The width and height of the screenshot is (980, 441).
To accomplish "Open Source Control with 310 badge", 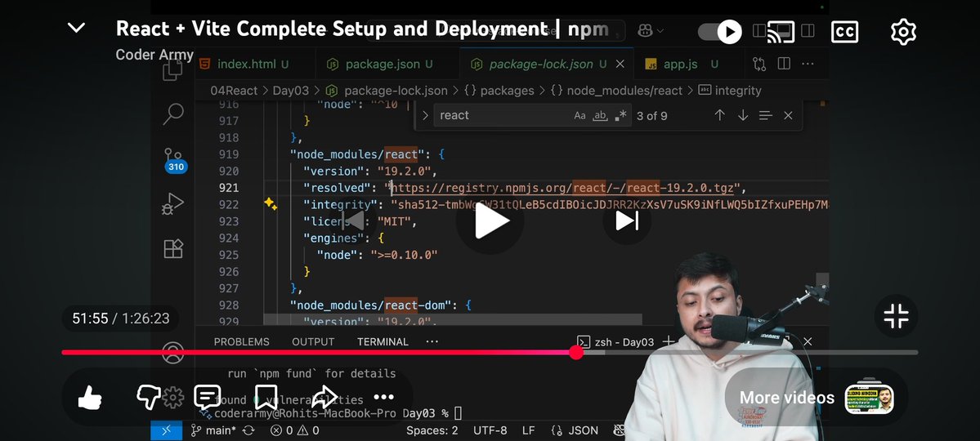I will click(x=174, y=161).
